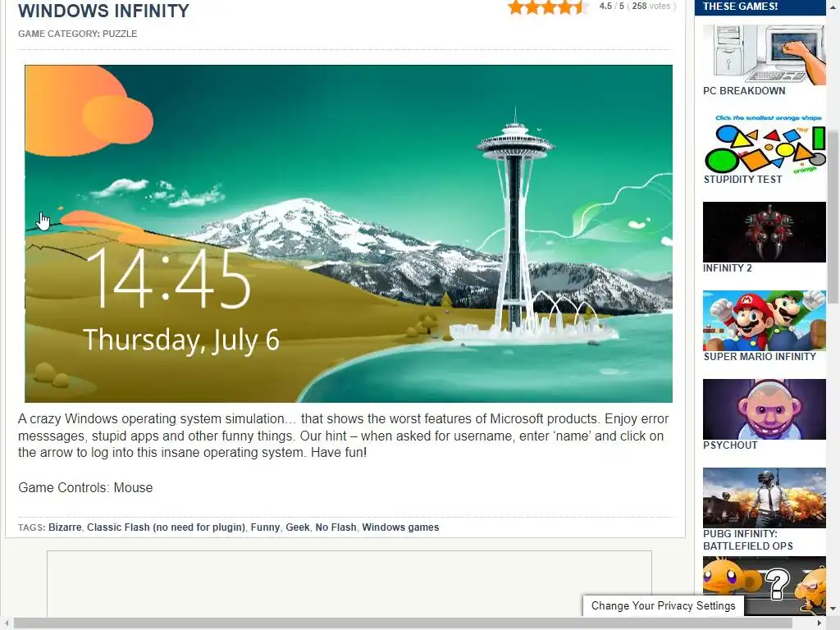The height and width of the screenshot is (630, 840).
Task: Open the No Flash tag
Action: click(x=336, y=527)
